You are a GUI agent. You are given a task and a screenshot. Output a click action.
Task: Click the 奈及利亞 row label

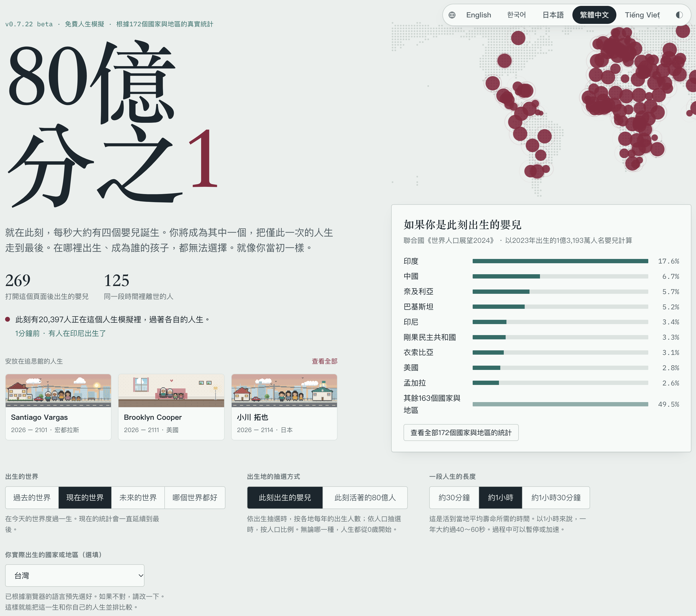click(419, 291)
